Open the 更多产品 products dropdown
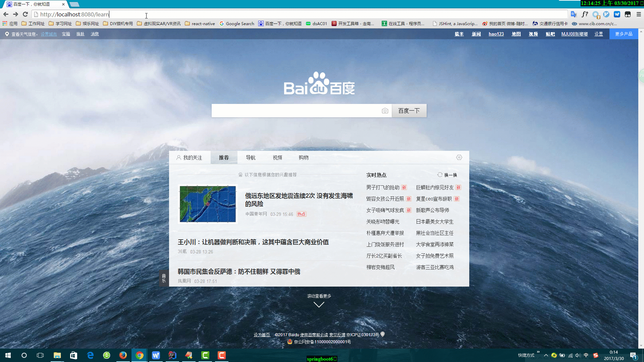Image resolution: width=644 pixels, height=362 pixels. click(624, 34)
